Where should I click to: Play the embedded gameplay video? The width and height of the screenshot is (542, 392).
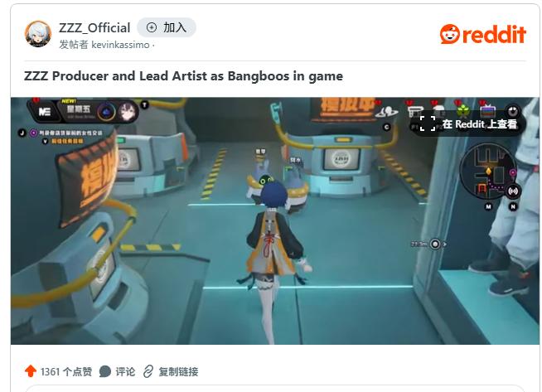coord(275,221)
